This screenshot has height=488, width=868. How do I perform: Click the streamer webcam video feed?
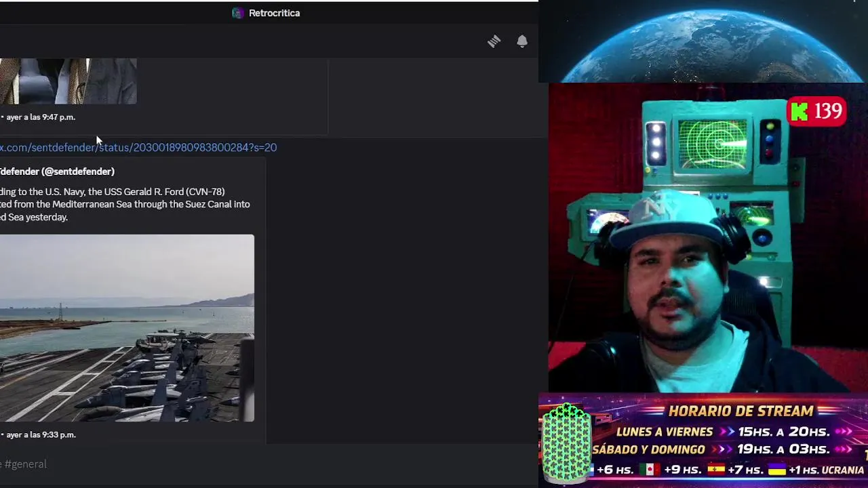(708, 237)
